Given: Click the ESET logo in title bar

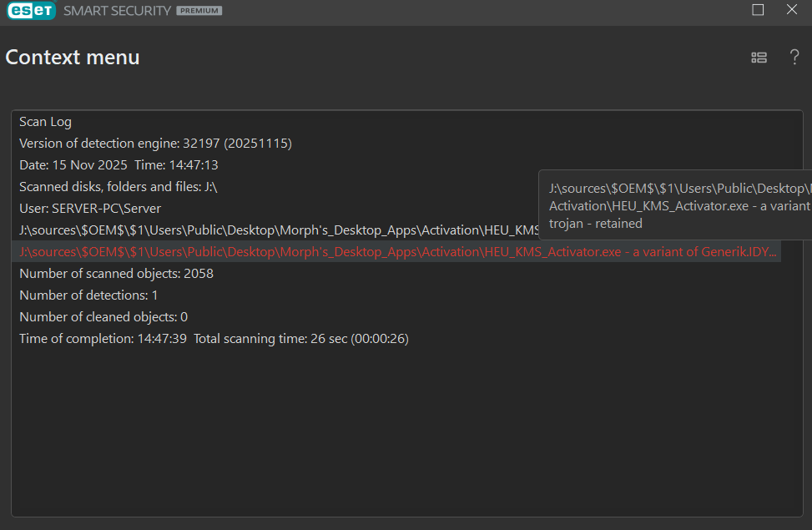Looking at the screenshot, I should point(31,10).
